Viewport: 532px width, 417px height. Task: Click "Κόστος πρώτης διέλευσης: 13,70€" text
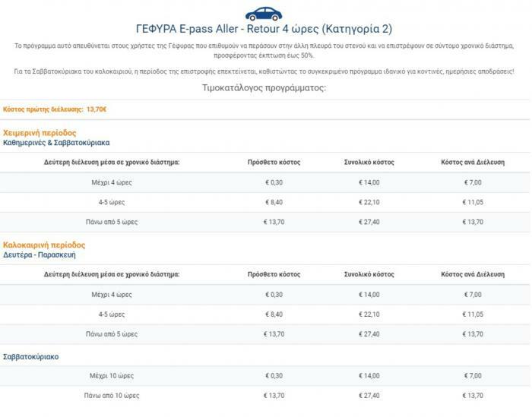pyautogui.click(x=55, y=109)
